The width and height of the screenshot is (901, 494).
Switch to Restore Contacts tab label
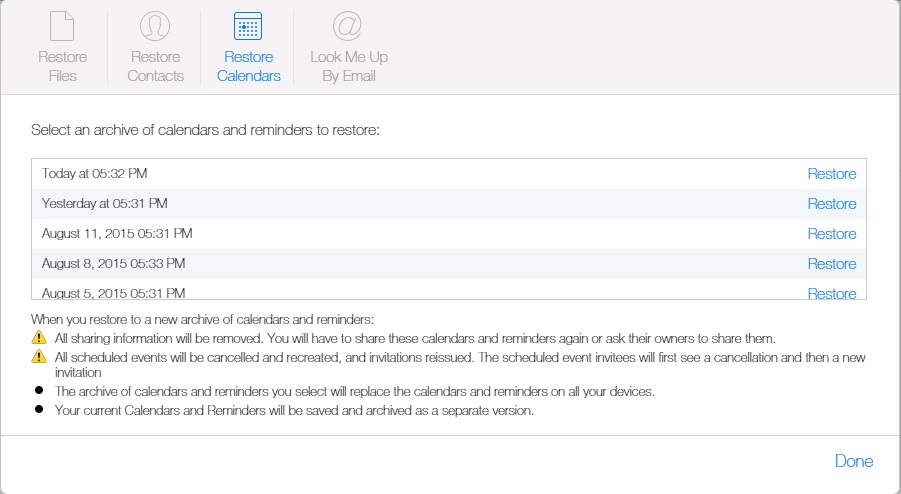tap(155, 66)
